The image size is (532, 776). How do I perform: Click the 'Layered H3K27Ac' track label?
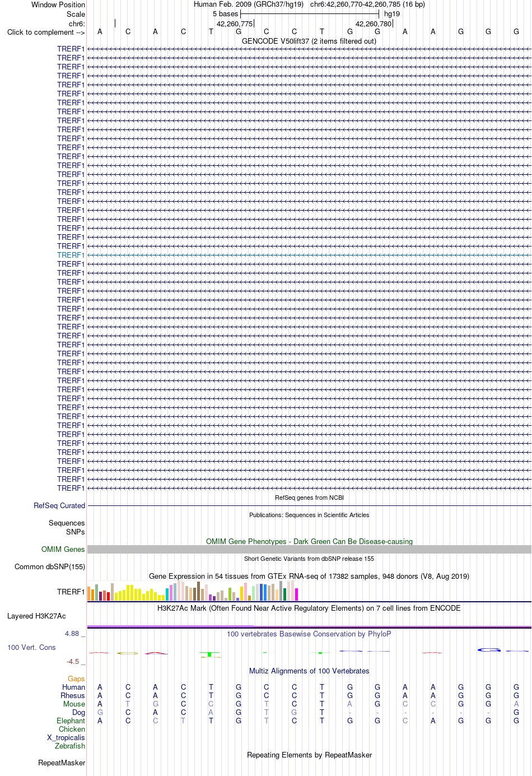tap(36, 616)
